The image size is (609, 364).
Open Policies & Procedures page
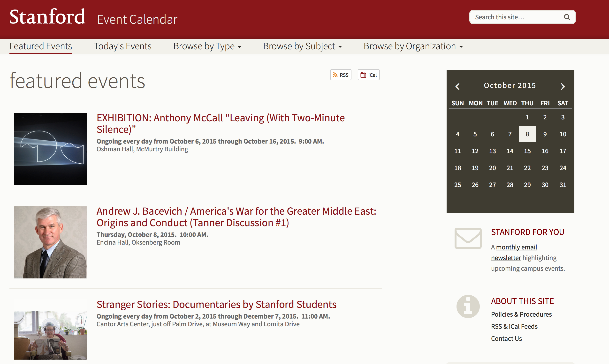click(521, 314)
